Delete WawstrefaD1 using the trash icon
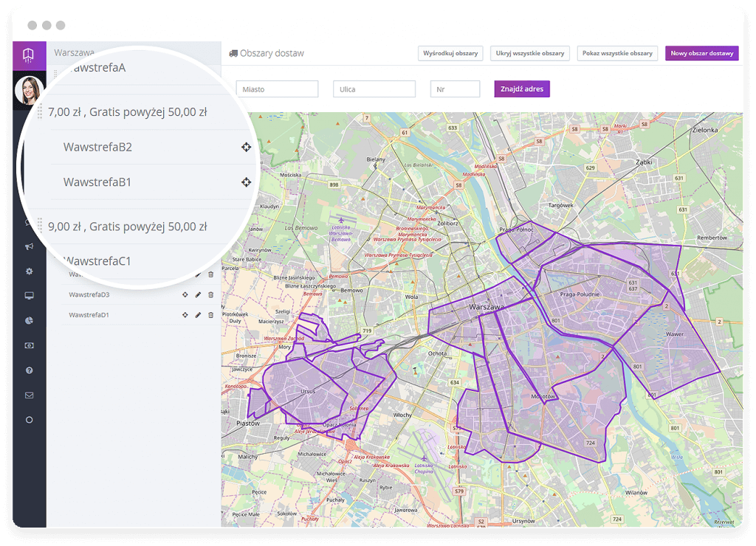The image size is (756, 546). pyautogui.click(x=210, y=315)
